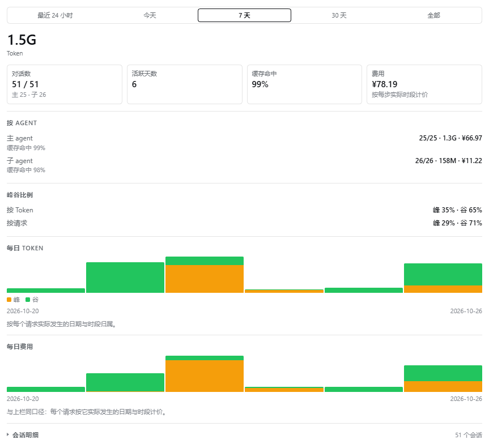Screen dimensions: 489x448
Task: Click the 每日 TOKEN section heading
Action: click(x=25, y=248)
